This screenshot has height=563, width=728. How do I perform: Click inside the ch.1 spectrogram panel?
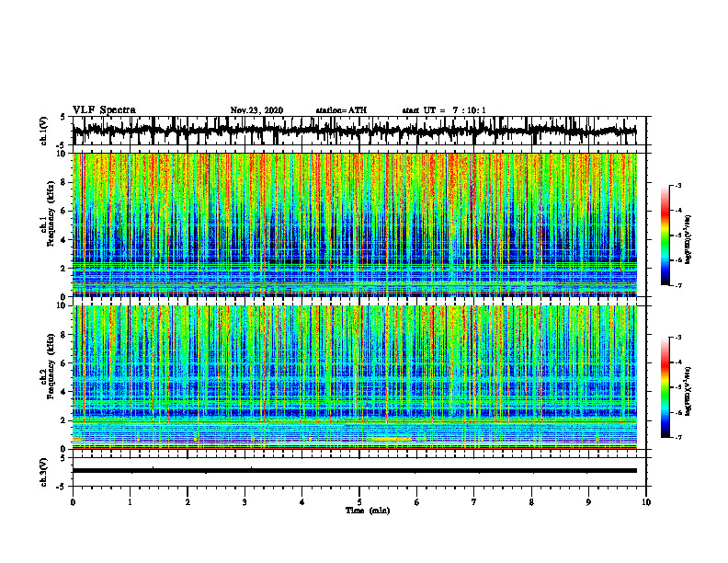(355, 224)
